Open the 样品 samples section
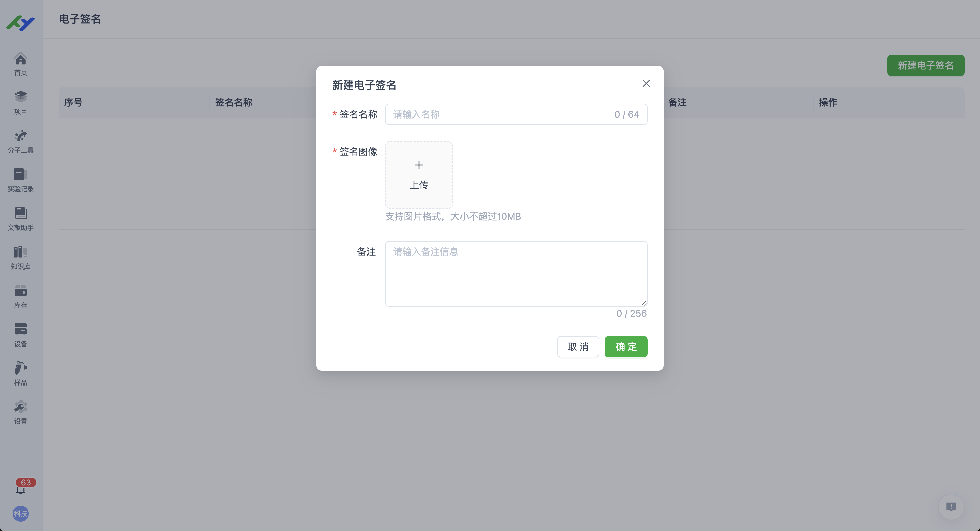This screenshot has width=980, height=531. coord(20,374)
